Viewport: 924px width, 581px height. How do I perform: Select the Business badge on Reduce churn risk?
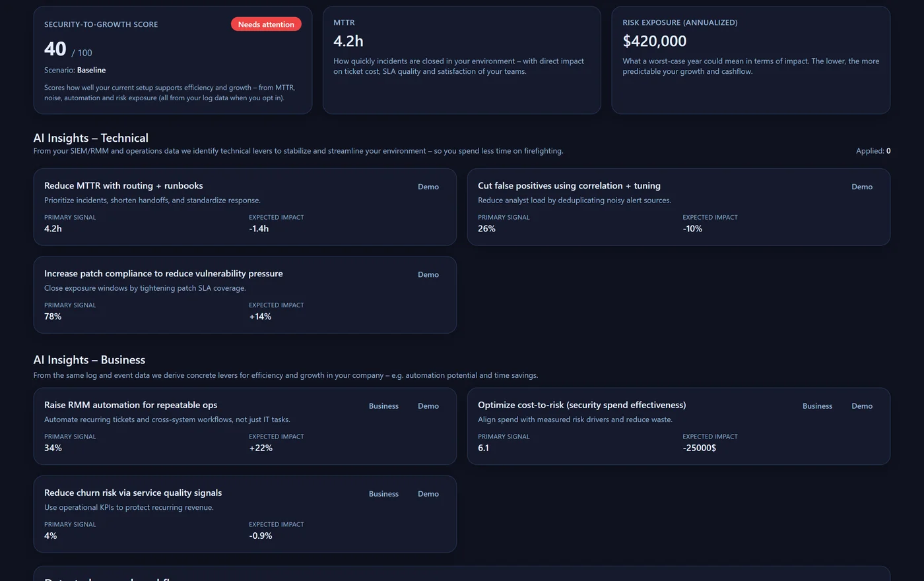coord(383,493)
